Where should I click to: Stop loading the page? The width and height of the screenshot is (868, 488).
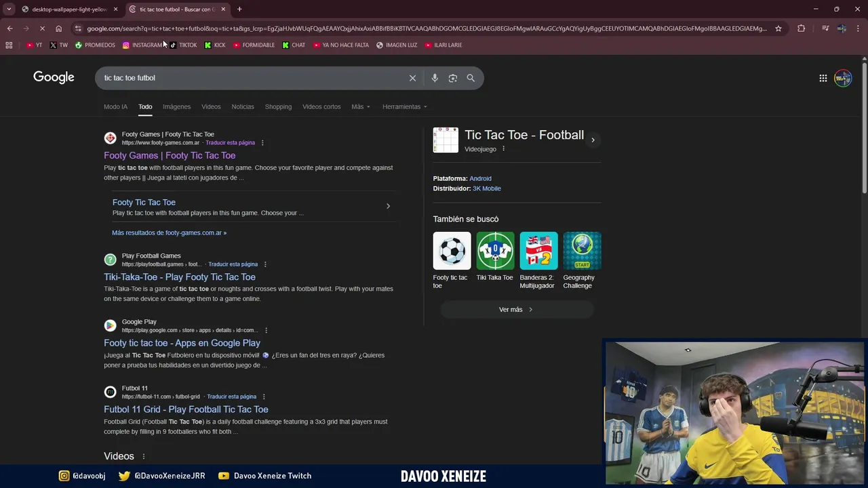42,28
